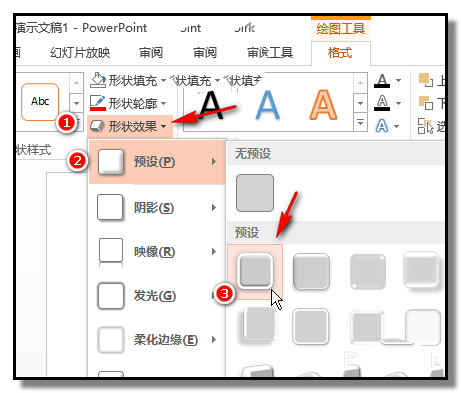The height and width of the screenshot is (393, 461).
Task: Select the 无预设 no-preset thumbnail
Action: coord(255,193)
